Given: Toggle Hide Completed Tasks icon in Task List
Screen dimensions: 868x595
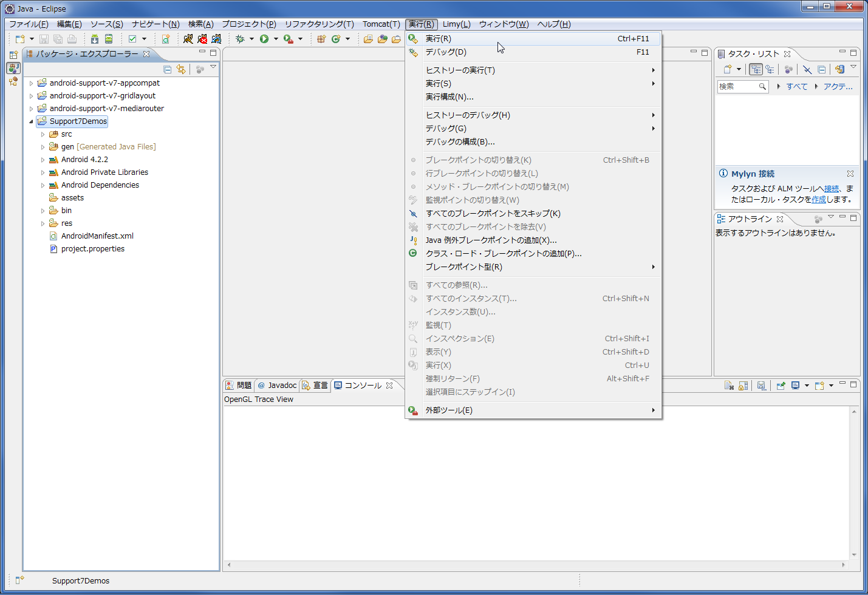Looking at the screenshot, I should [x=807, y=69].
